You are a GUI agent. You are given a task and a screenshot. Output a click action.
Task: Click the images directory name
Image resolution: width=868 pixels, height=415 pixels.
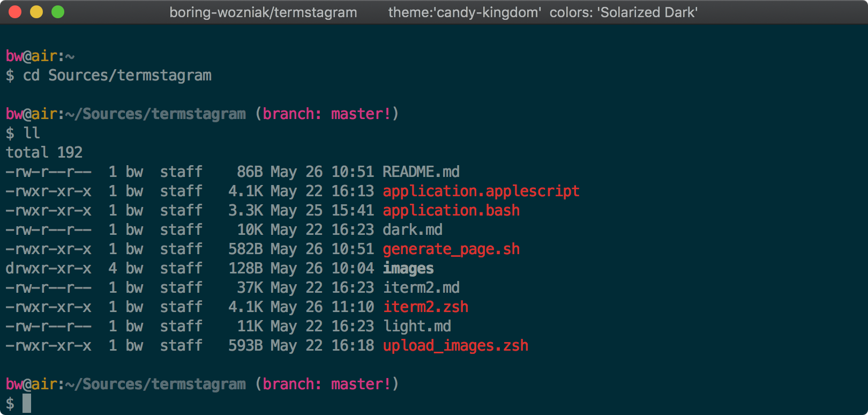tap(408, 268)
